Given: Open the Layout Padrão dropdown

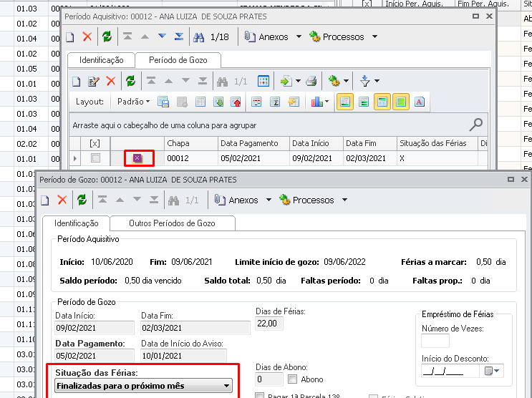Looking at the screenshot, I should [x=134, y=102].
